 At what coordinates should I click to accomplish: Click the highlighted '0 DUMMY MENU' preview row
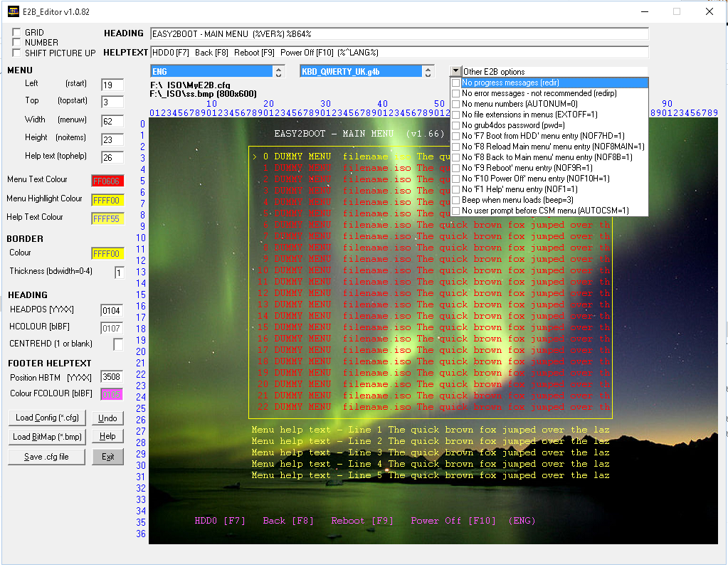[x=349, y=157]
